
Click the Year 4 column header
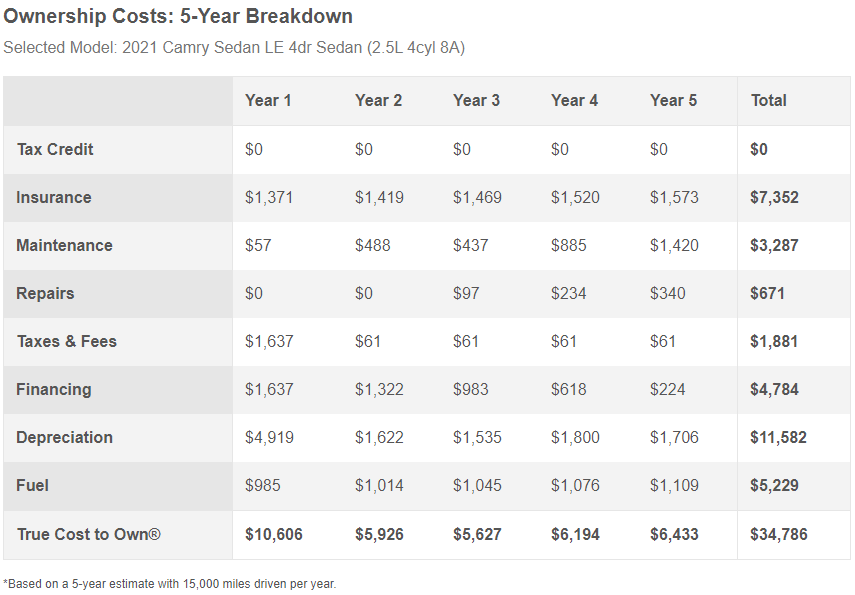coord(574,100)
